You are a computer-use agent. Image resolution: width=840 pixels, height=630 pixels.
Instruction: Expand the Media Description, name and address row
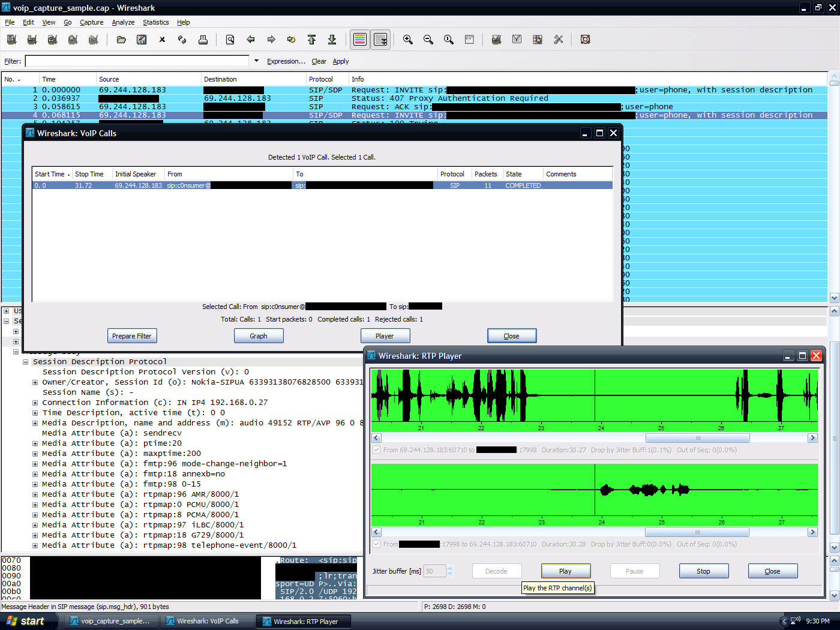(x=35, y=423)
